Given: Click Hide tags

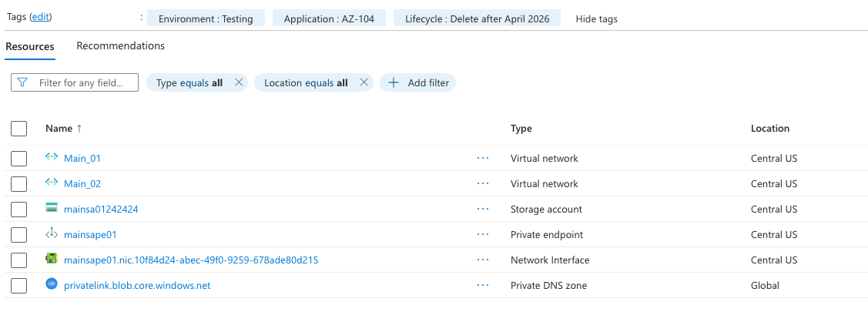Looking at the screenshot, I should (596, 18).
